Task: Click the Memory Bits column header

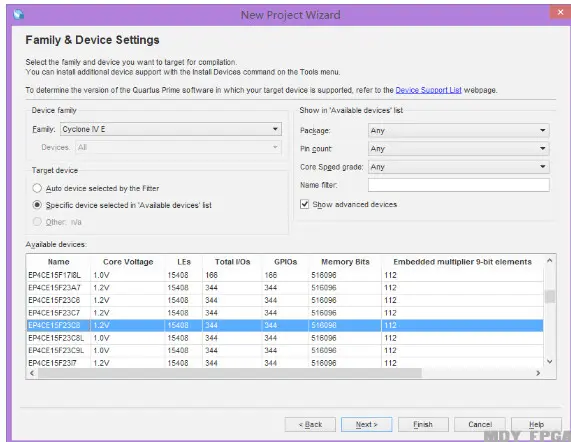Action: (345, 262)
